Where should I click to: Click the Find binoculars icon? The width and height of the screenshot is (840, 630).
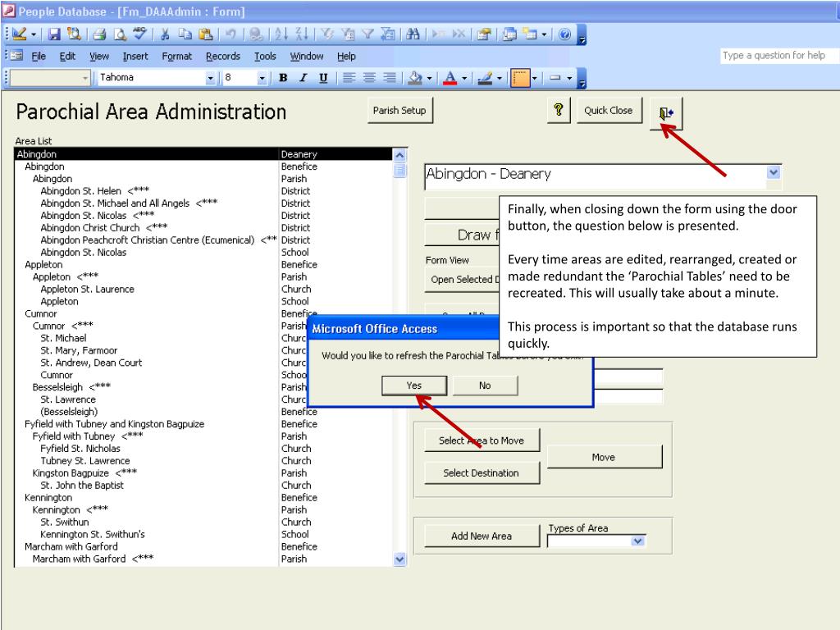coord(413,34)
